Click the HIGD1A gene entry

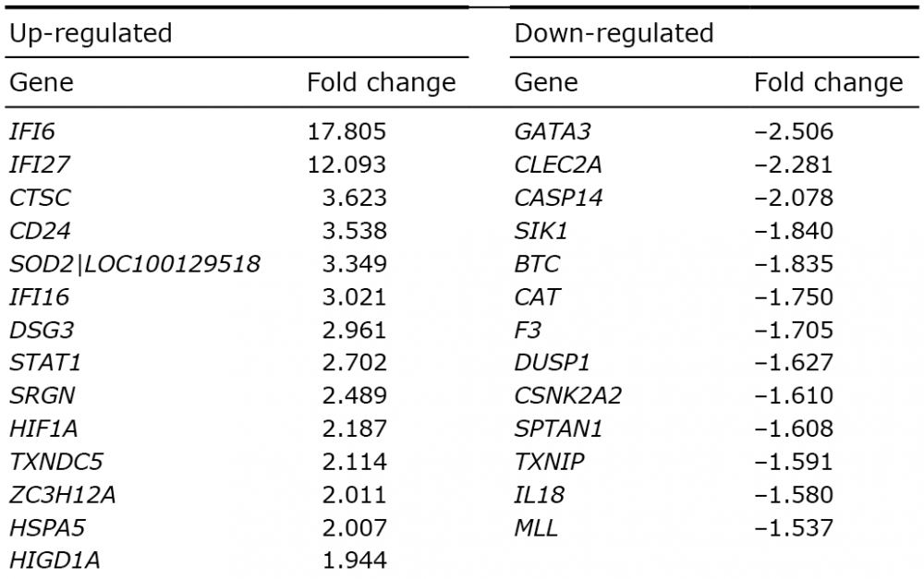(55, 561)
